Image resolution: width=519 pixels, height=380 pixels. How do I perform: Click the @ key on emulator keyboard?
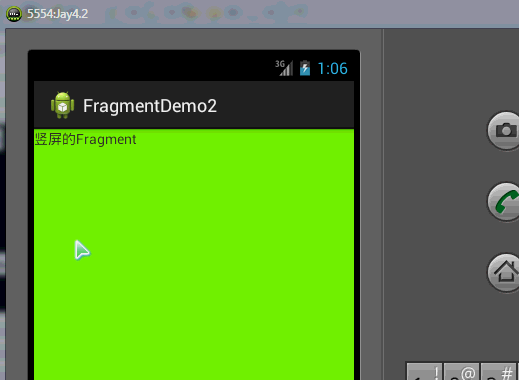point(461,371)
